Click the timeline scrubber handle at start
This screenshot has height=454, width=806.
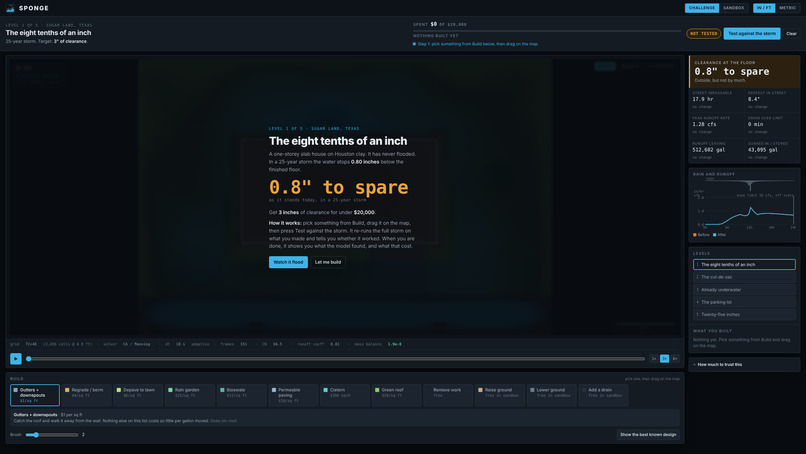pyautogui.click(x=29, y=359)
